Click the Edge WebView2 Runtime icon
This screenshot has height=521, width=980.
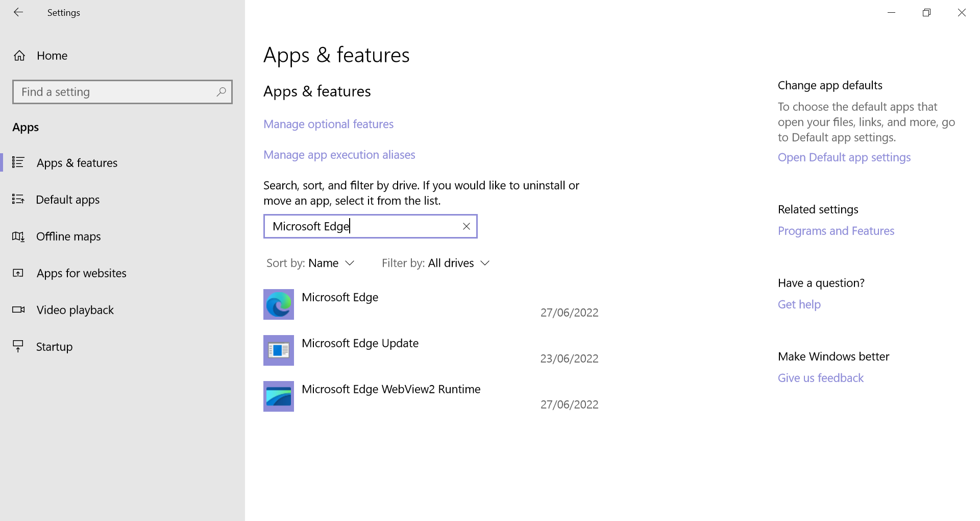pos(279,396)
